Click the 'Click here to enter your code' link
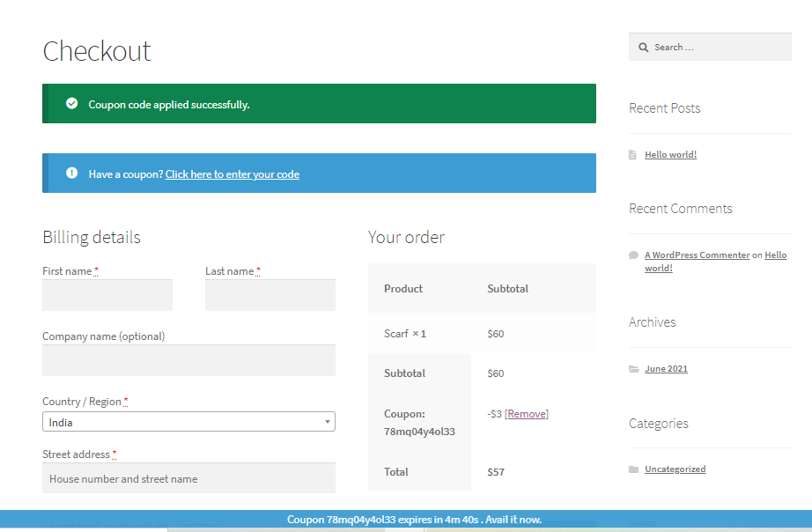This screenshot has width=812, height=532. (232, 174)
